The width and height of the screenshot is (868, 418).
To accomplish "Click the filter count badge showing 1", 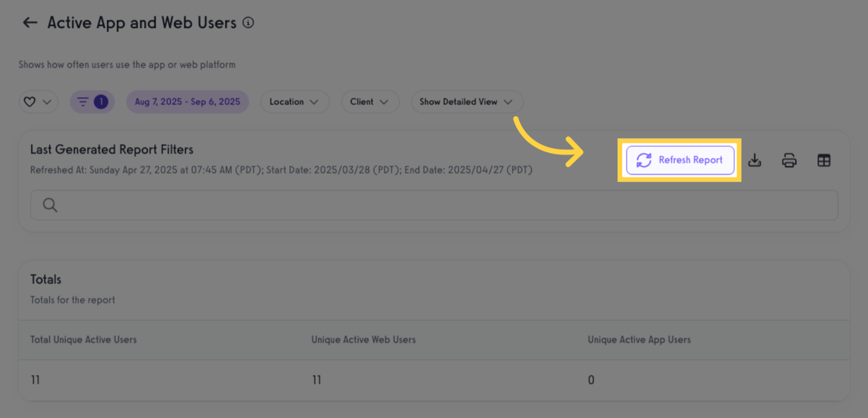I will point(100,102).
